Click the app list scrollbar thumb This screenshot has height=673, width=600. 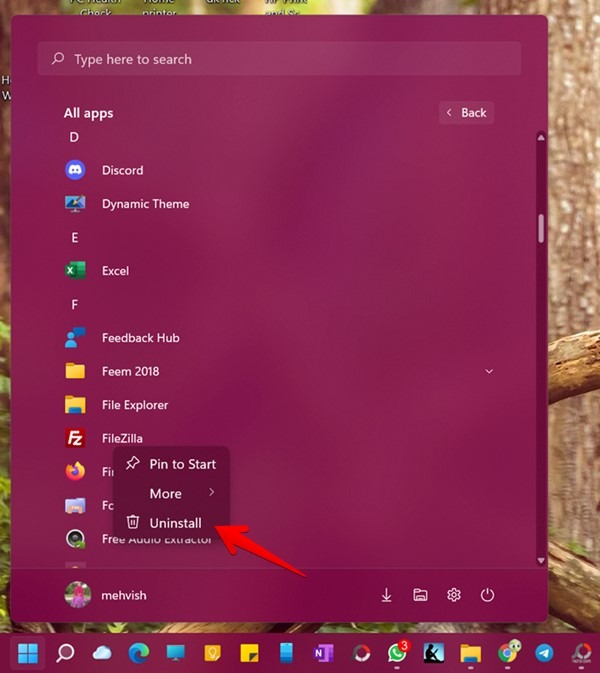[541, 228]
